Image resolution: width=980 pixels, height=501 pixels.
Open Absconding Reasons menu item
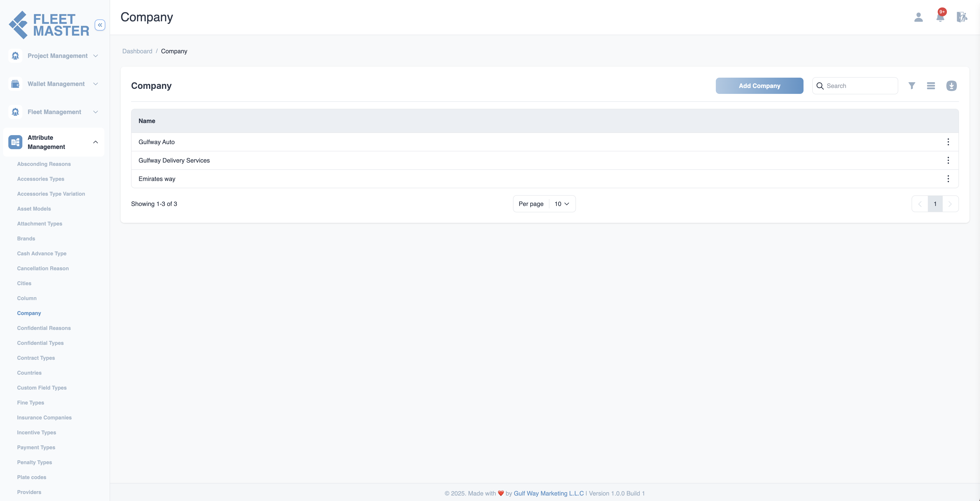[44, 164]
